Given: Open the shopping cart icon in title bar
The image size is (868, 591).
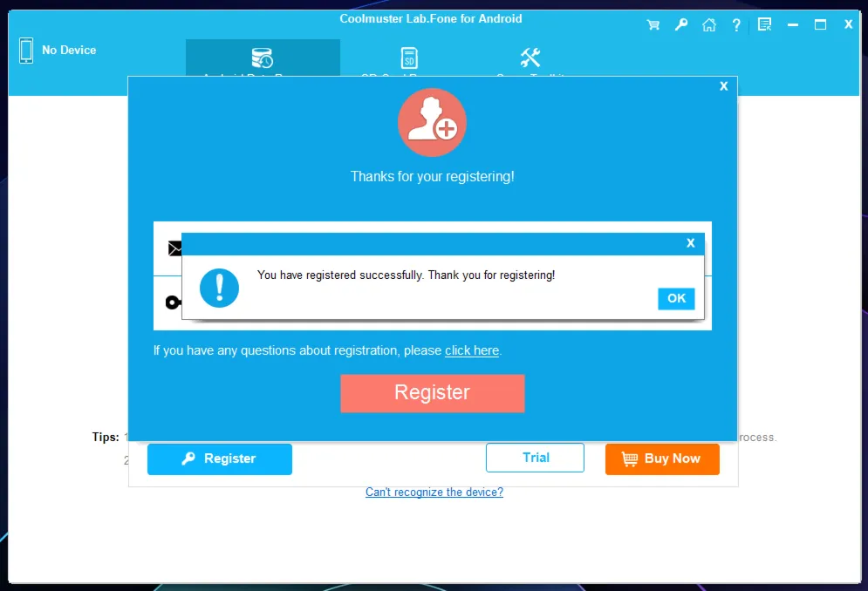Looking at the screenshot, I should (x=653, y=25).
